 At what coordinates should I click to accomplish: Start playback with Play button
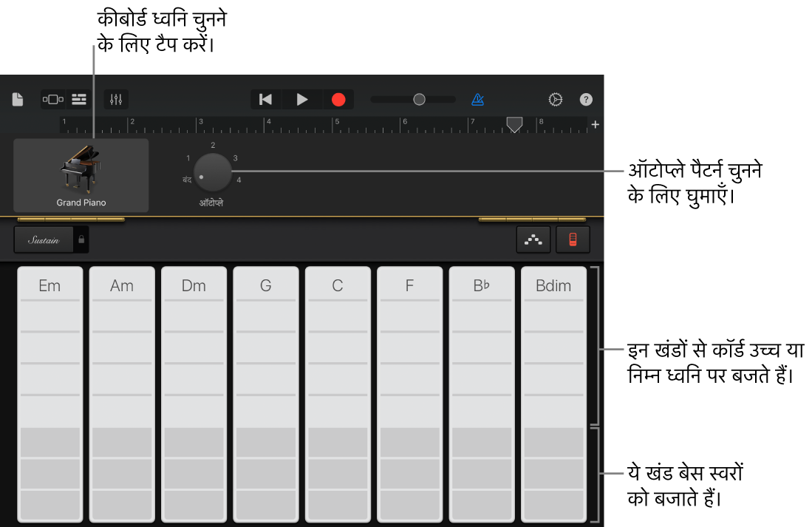point(302,99)
